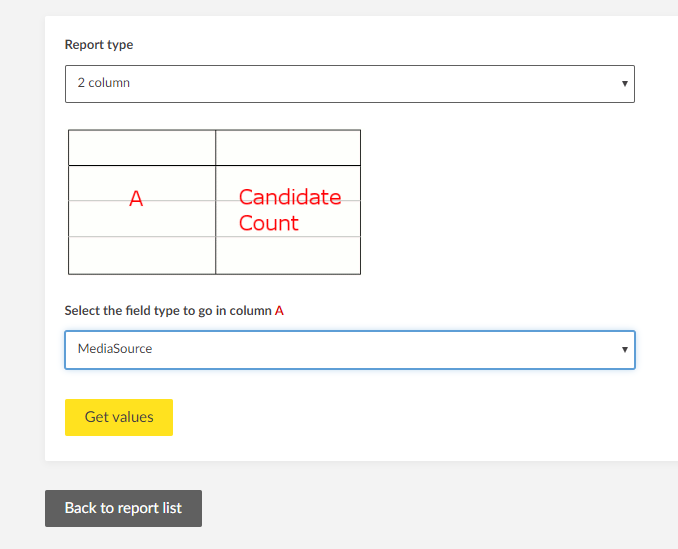Click the bottom-left empty preview table cell

(142, 255)
